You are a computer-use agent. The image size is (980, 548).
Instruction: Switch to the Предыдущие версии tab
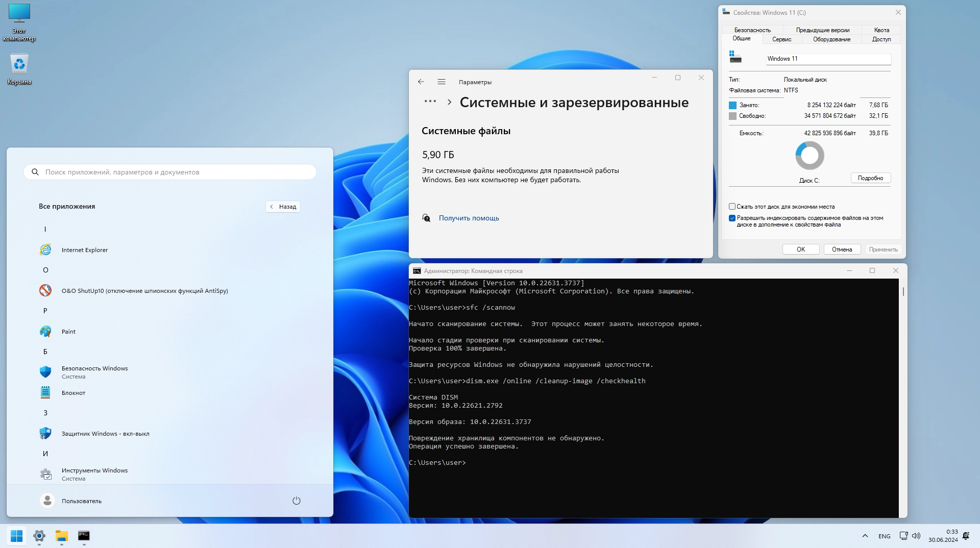(x=822, y=30)
